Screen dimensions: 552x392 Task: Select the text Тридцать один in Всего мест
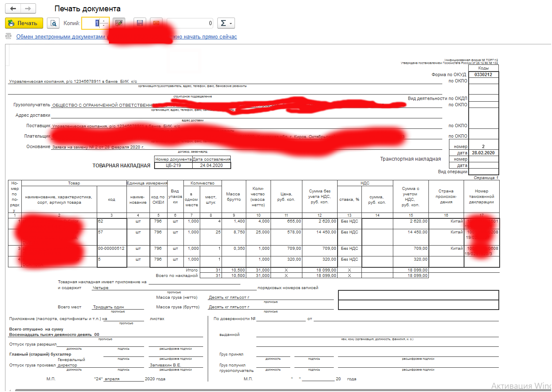point(108,307)
